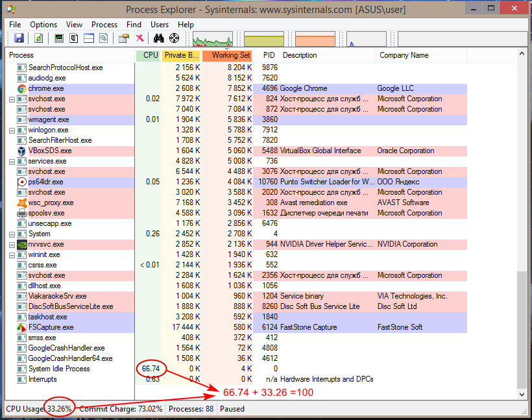
Task: Open Properties using the toolbar icon
Action: 123,39
